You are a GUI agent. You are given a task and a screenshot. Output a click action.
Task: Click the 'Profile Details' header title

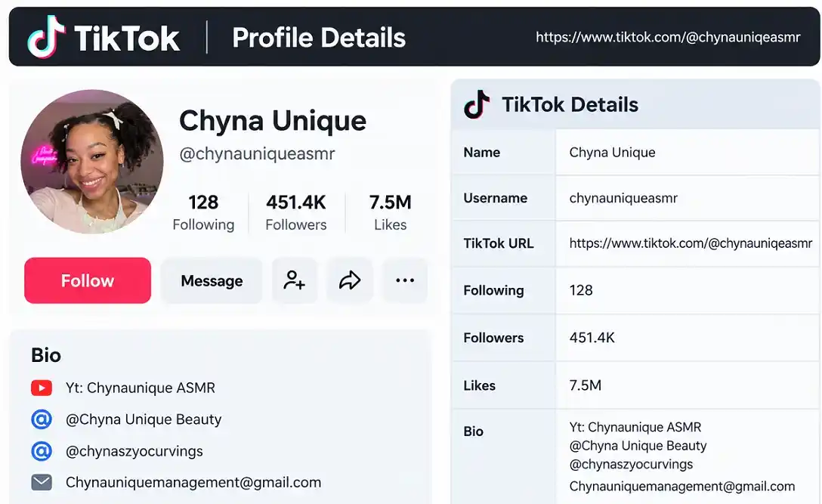pos(319,38)
